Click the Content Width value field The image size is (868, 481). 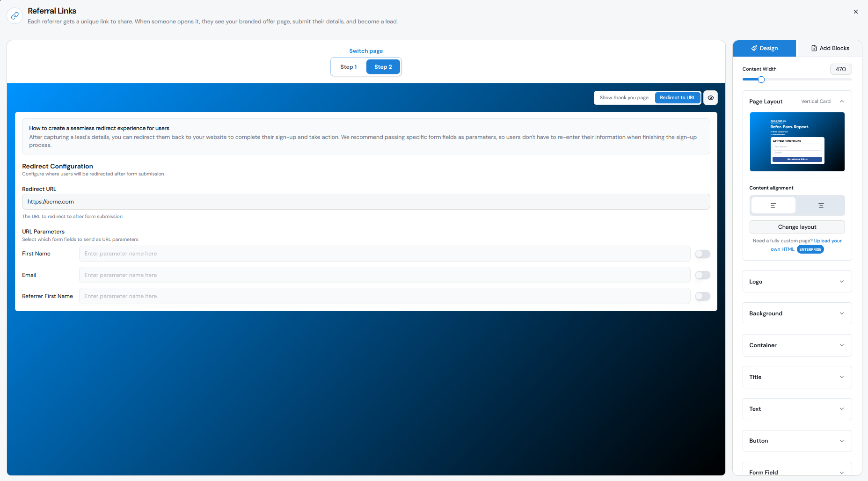tap(841, 69)
